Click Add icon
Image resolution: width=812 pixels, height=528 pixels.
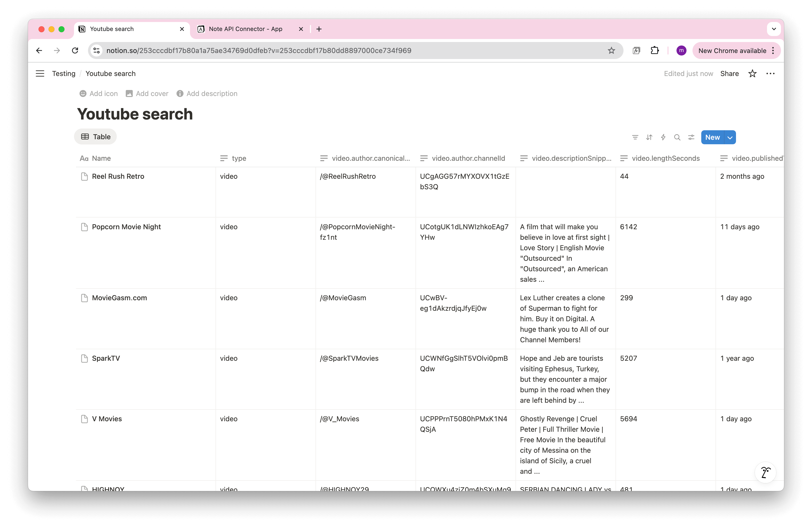[98, 93]
